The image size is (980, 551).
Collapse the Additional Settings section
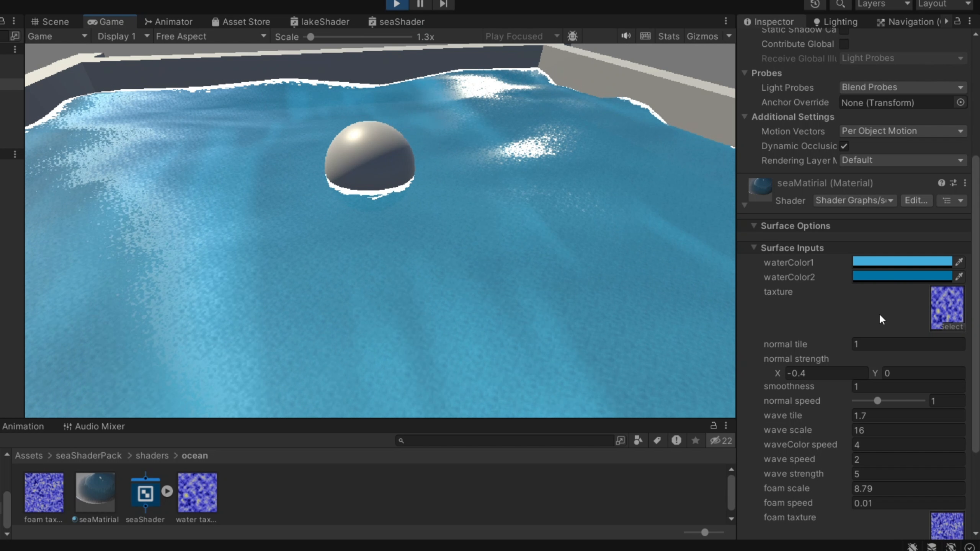[x=745, y=116]
